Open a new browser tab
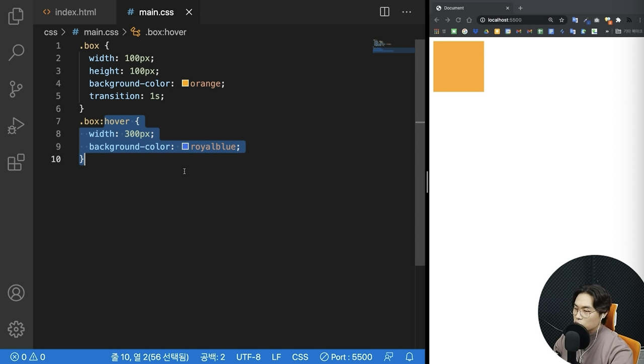Screen dimensions: 644x364 pos(520,8)
